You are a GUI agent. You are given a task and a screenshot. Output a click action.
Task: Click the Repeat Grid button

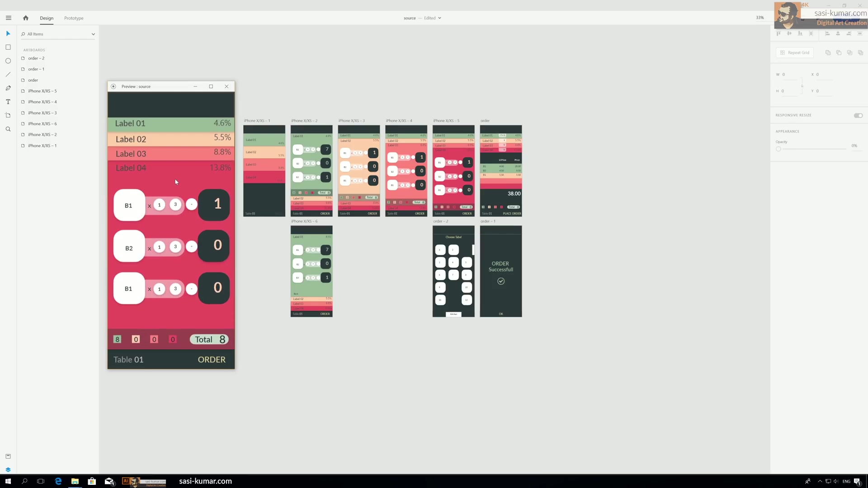pos(795,53)
